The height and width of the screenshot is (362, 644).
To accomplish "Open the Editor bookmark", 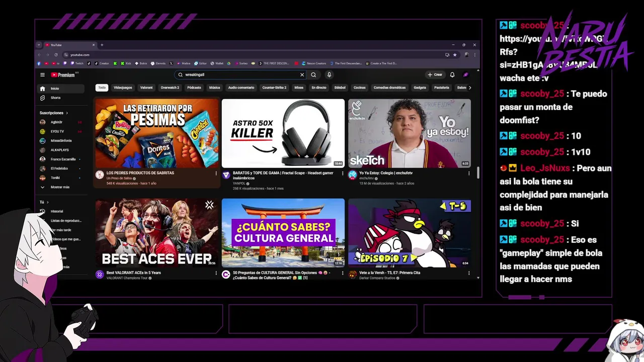I will (x=201, y=63).
